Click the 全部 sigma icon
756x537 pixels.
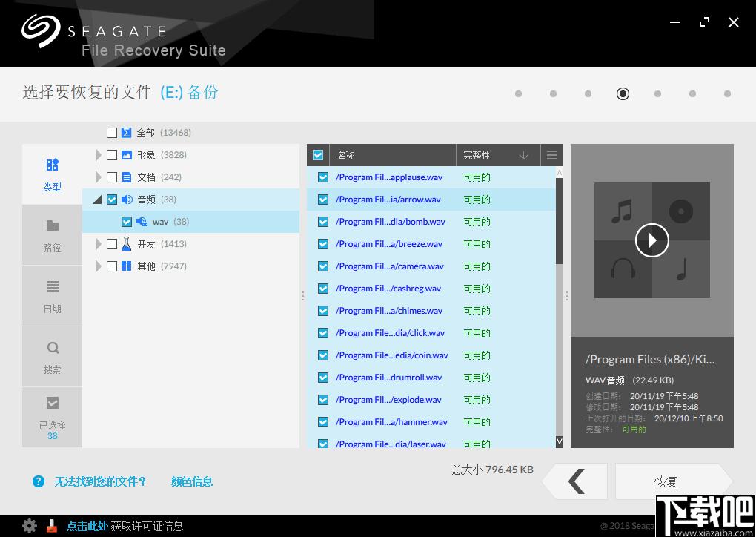click(x=126, y=133)
